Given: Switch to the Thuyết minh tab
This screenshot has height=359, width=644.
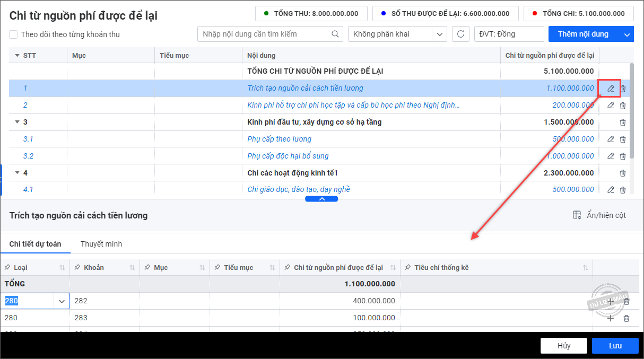Looking at the screenshot, I should 101,244.
